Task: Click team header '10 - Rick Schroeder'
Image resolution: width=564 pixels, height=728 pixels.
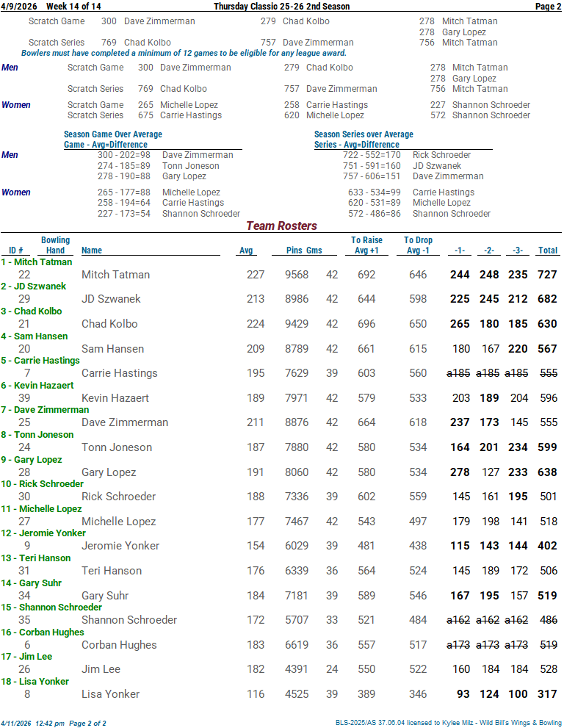Action: [43, 484]
